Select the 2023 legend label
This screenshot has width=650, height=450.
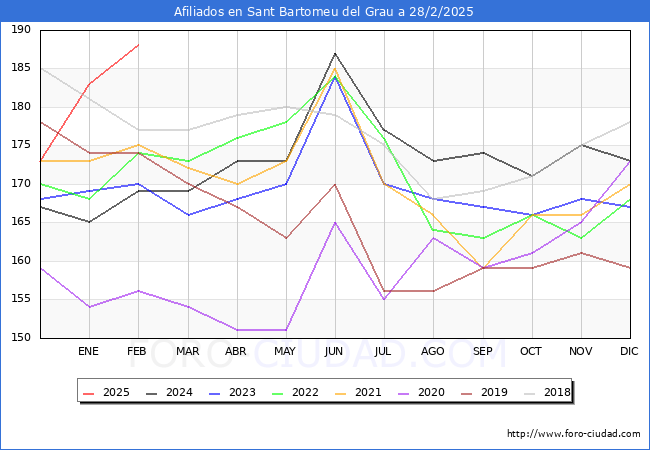coord(242,392)
